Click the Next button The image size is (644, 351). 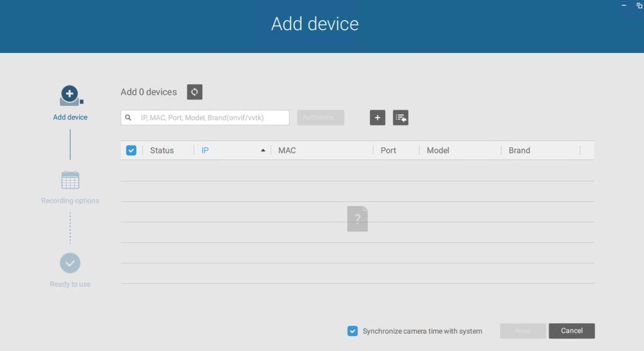523,331
